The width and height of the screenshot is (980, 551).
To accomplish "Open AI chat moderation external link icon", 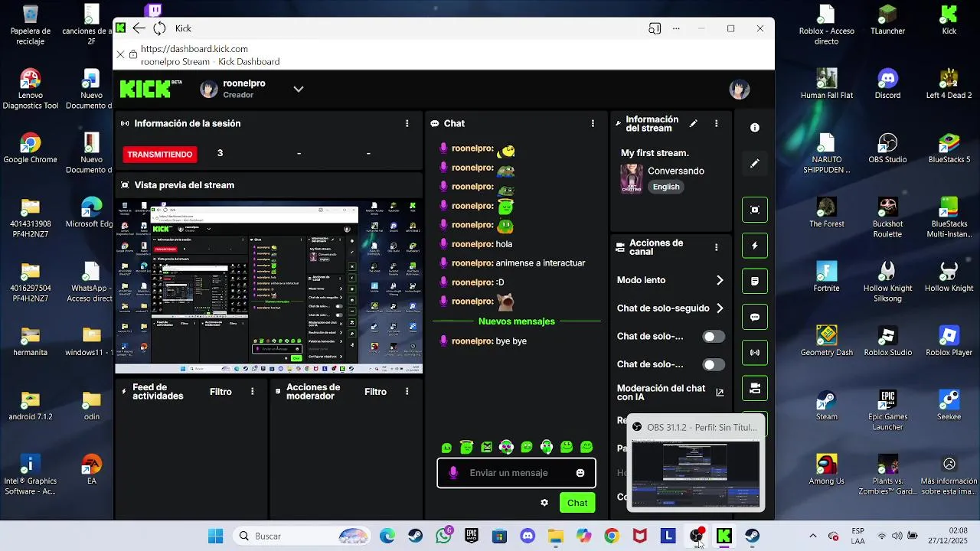I will pyautogui.click(x=720, y=393).
